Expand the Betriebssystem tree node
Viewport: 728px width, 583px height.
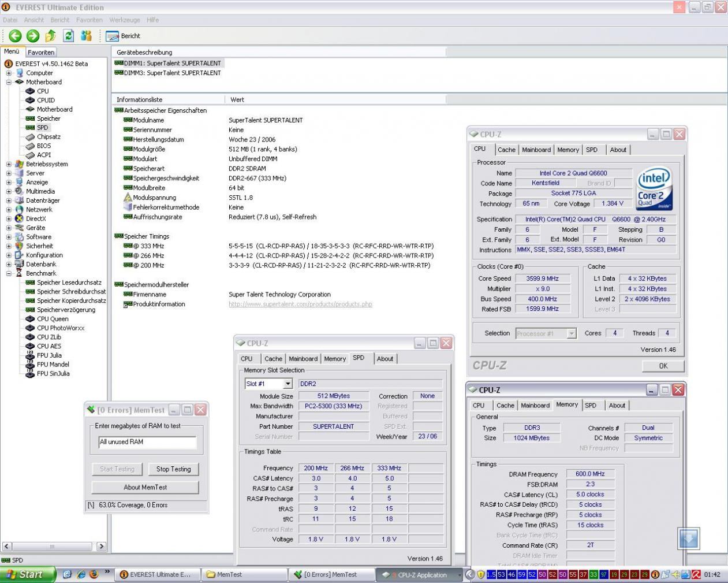[9, 164]
